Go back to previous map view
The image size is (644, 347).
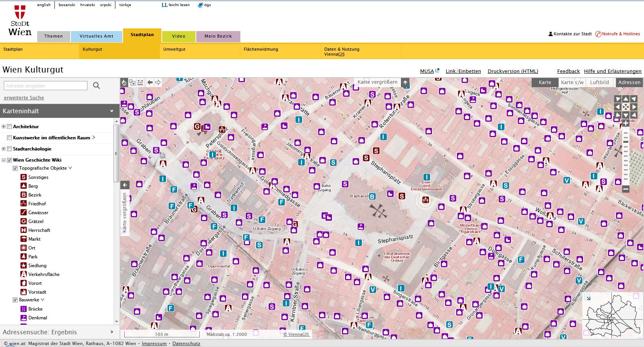150,82
